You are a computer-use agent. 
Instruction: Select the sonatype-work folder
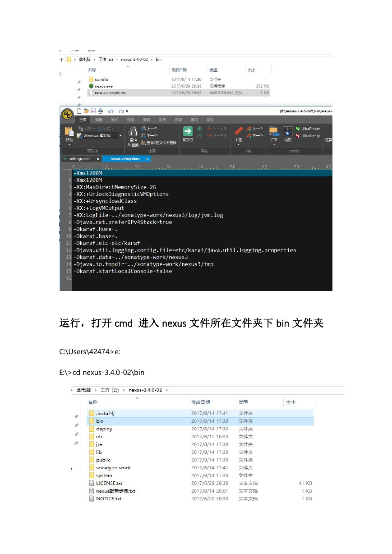pos(113,468)
